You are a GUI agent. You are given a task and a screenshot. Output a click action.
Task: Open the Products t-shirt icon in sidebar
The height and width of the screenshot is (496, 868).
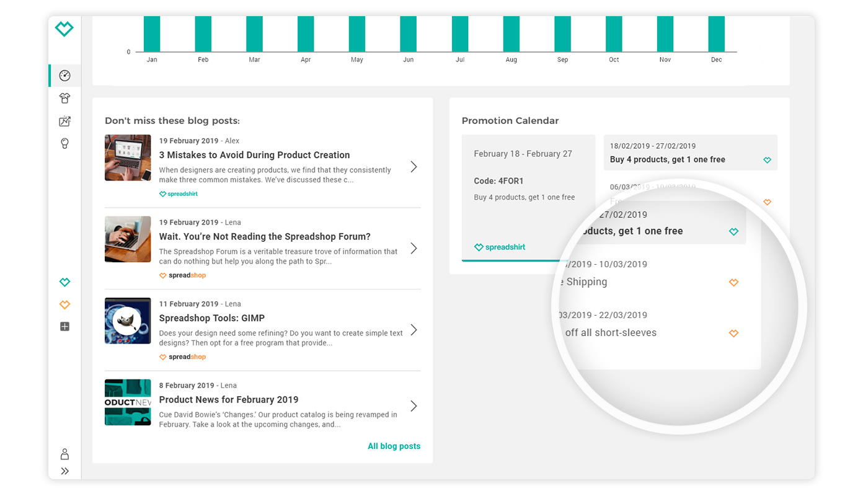64,98
